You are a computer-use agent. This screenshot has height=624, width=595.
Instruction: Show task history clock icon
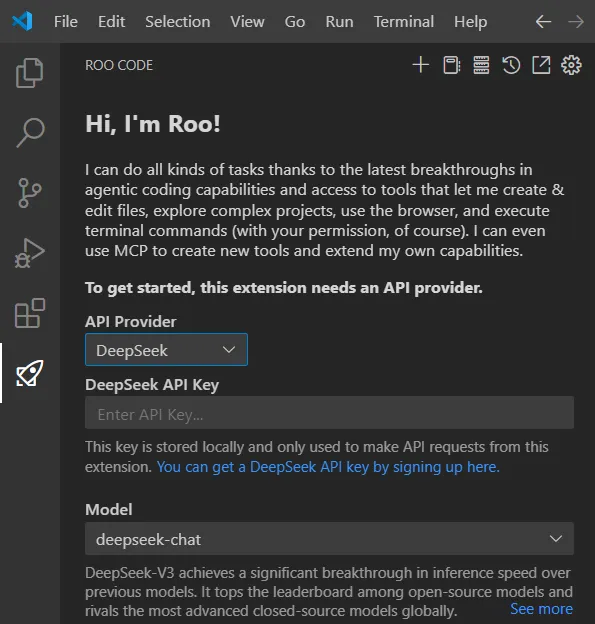point(511,65)
